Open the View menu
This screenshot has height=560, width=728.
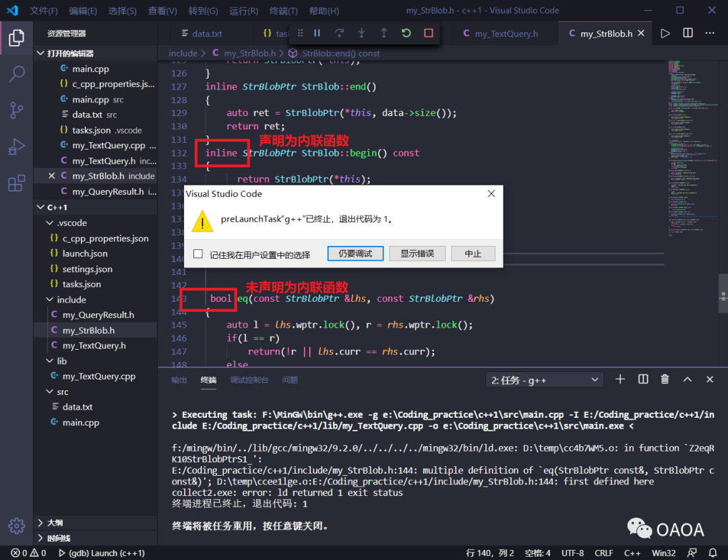point(162,10)
